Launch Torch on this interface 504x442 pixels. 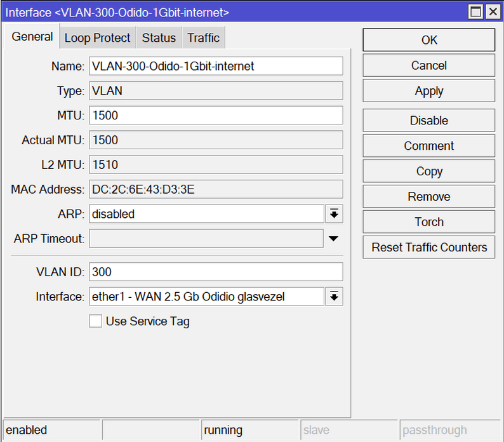pos(428,222)
